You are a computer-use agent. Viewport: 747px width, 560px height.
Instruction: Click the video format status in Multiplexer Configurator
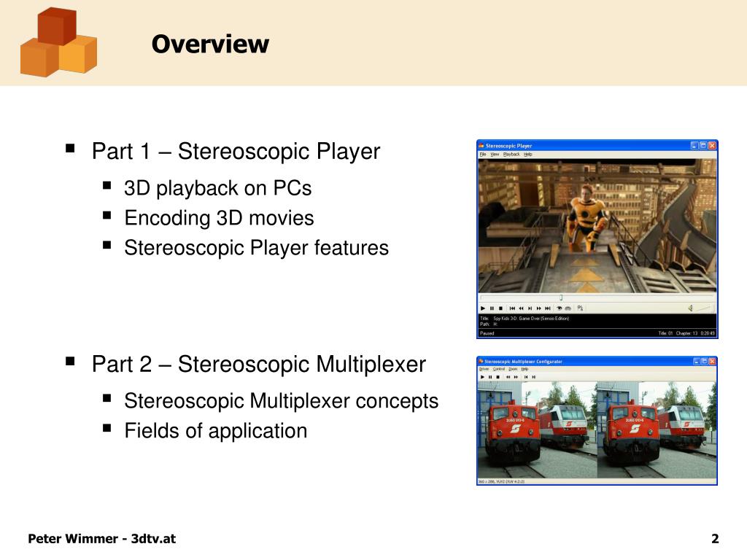501,482
